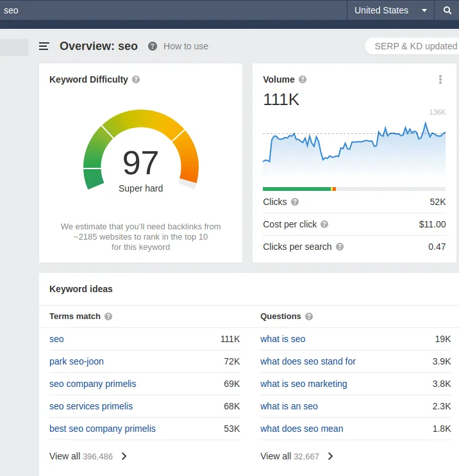Click chevron arrow next to View all 32,667
Viewport: 459px width, 476px height.
click(331, 456)
